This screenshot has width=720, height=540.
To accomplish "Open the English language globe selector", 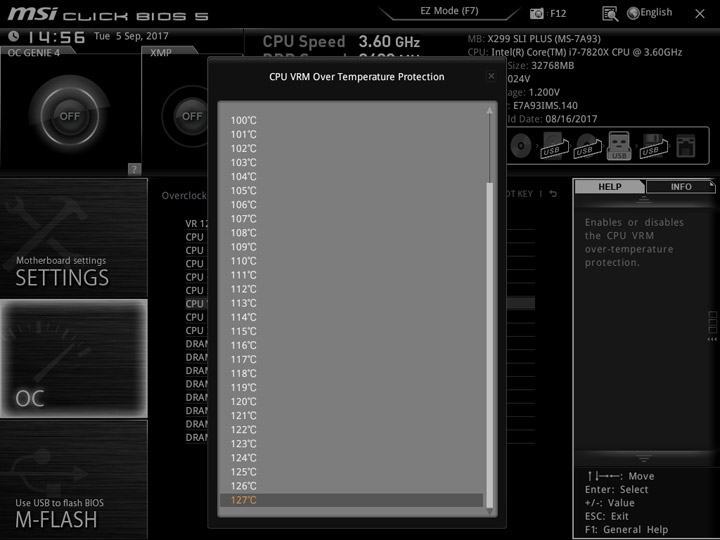I will tap(650, 13).
